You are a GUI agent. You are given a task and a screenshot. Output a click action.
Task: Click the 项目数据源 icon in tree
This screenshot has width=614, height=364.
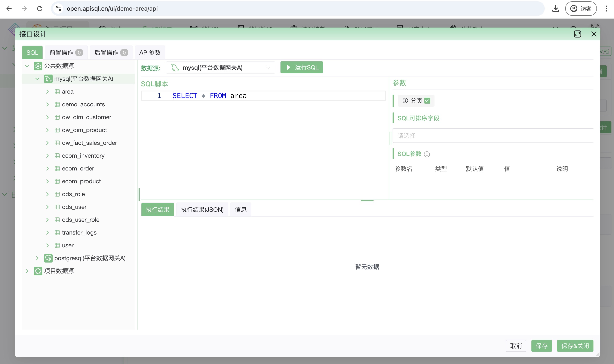(x=38, y=271)
